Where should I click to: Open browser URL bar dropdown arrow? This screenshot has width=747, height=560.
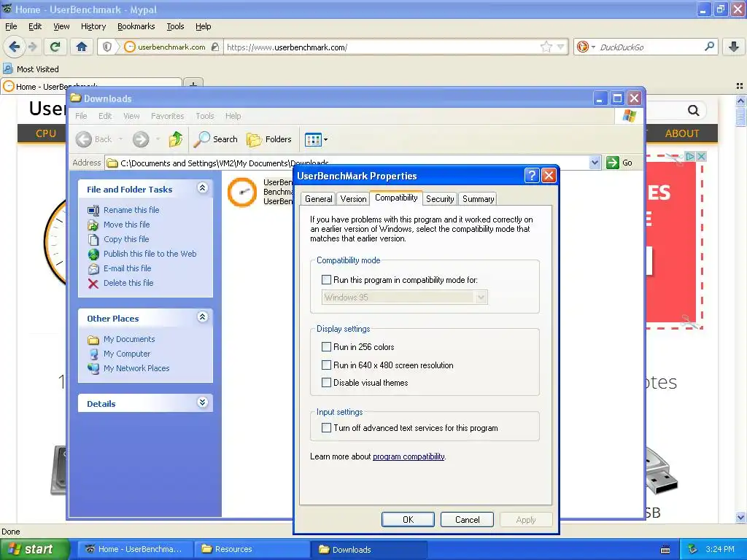point(561,47)
